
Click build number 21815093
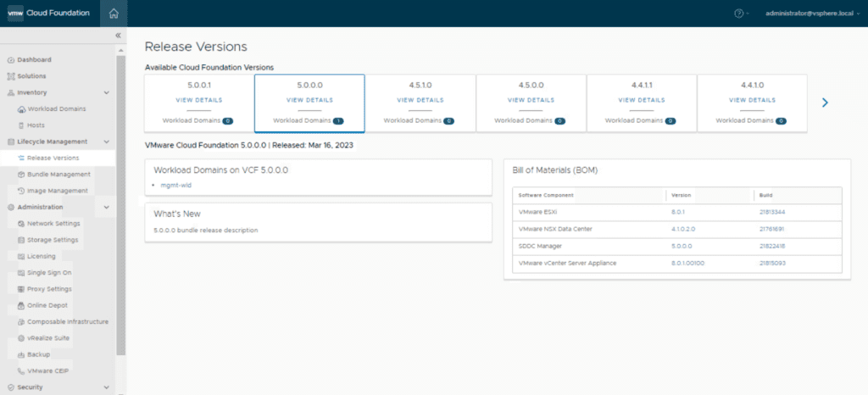click(x=772, y=264)
